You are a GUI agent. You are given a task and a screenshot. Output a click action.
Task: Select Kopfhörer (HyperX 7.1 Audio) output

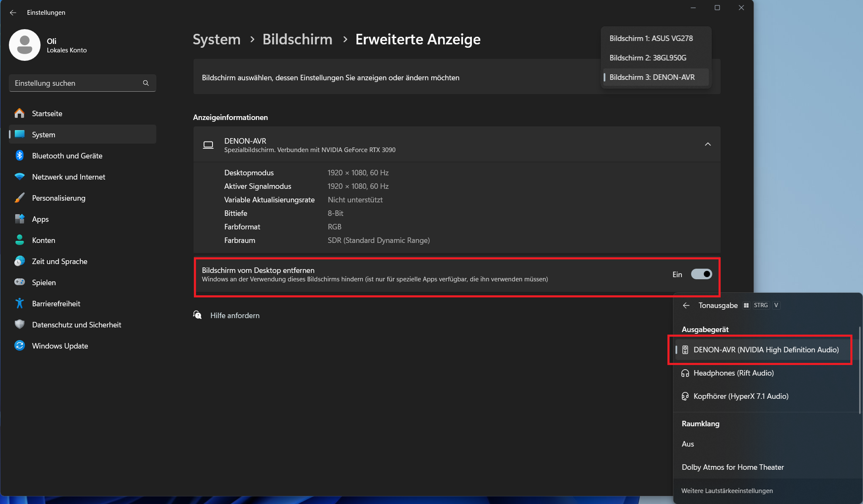740,396
